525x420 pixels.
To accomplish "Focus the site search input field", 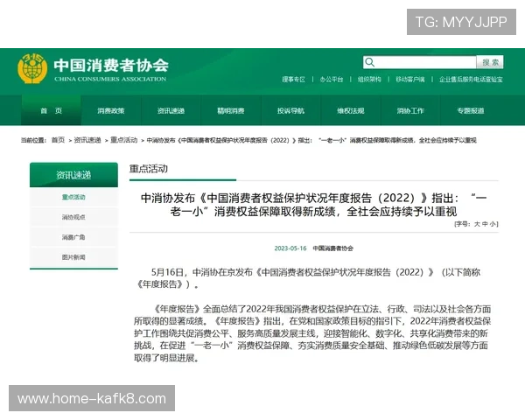I will pyautogui.click(x=420, y=62).
